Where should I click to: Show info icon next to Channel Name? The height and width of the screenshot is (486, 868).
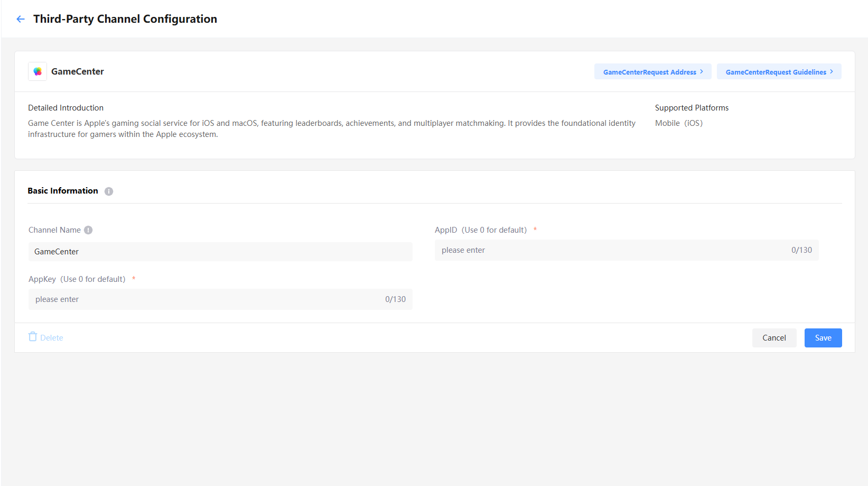click(x=88, y=230)
